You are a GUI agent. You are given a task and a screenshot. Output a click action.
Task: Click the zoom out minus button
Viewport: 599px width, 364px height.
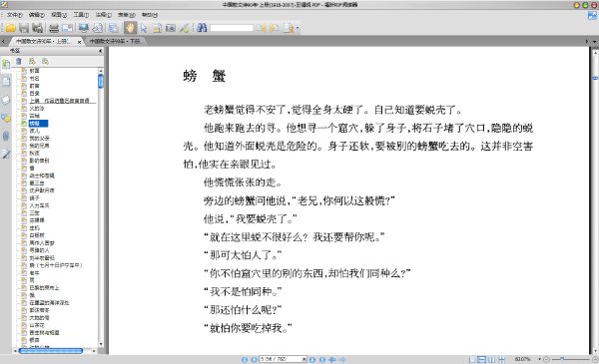(546, 359)
